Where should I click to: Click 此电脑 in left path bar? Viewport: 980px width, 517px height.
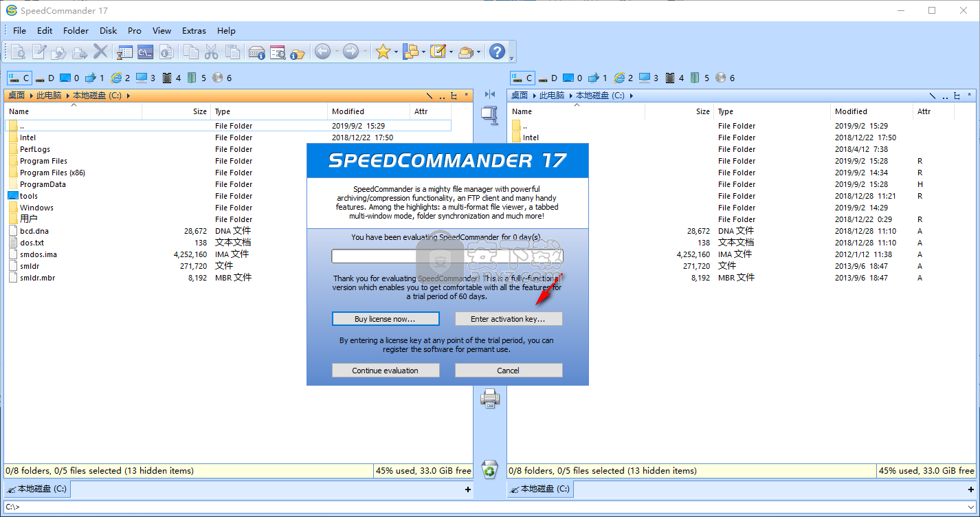tap(49, 96)
